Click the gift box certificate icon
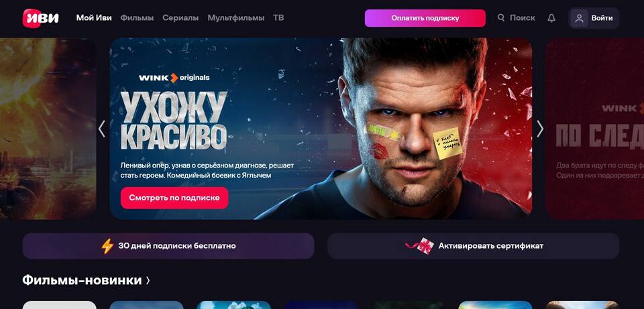This screenshot has height=309, width=644. click(421, 246)
